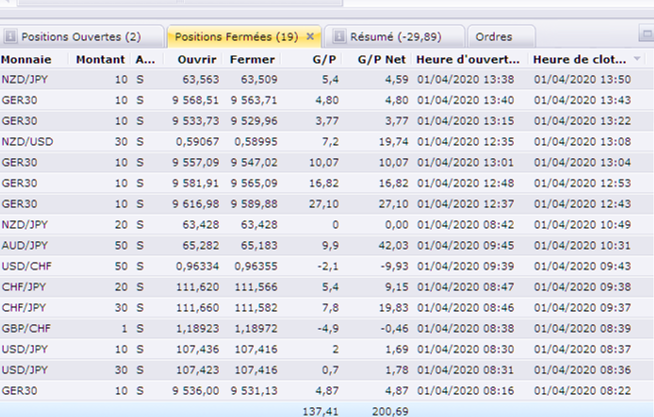The image size is (654, 417).
Task: Click the total G/P Net 200,69
Action: pyautogui.click(x=390, y=412)
